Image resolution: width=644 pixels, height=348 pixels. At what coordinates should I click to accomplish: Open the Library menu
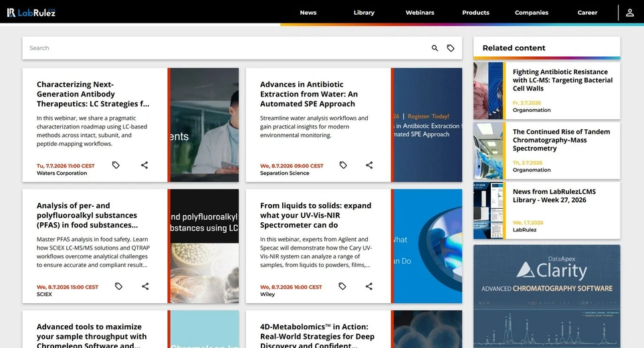coord(364,13)
